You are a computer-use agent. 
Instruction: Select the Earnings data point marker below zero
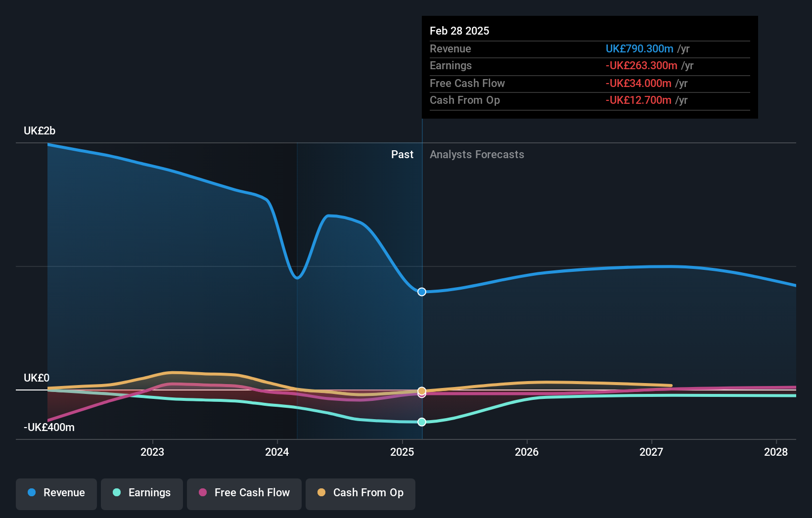click(421, 422)
